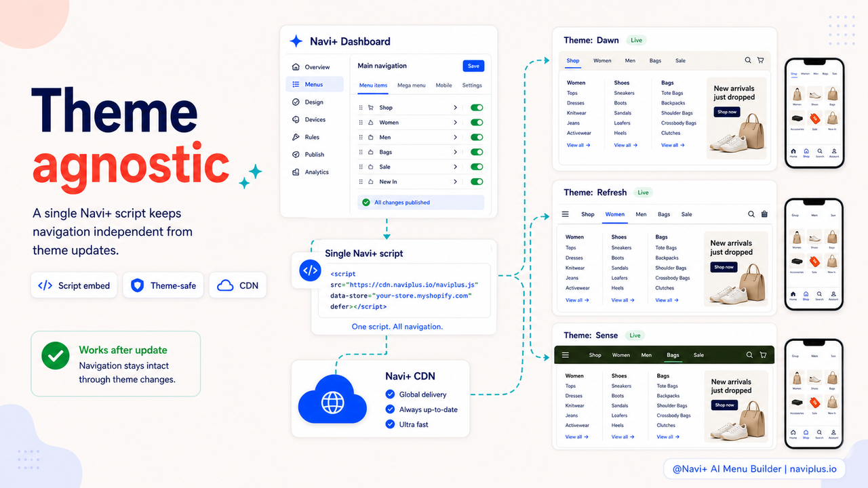
Task: Open the Overview icon in Navi+ sidebar
Action: [296, 67]
